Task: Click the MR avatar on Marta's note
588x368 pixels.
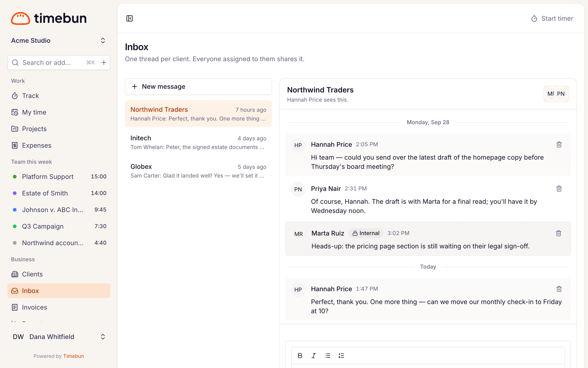Action: point(298,234)
